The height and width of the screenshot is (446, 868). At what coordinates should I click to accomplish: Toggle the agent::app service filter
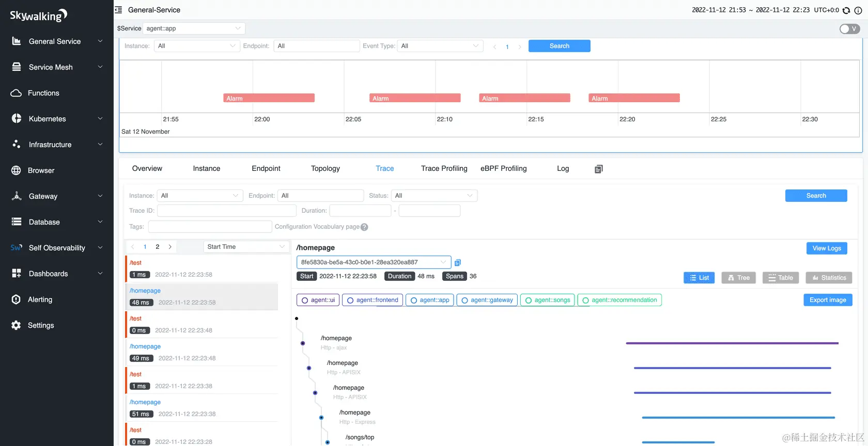point(430,300)
